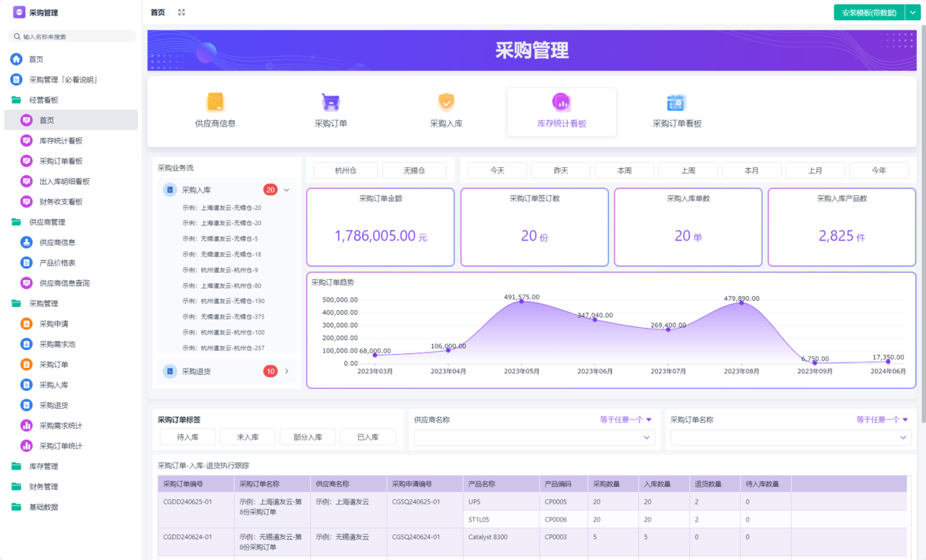Expand the 采购退货 business flow chevron
The width and height of the screenshot is (926, 560).
click(286, 372)
